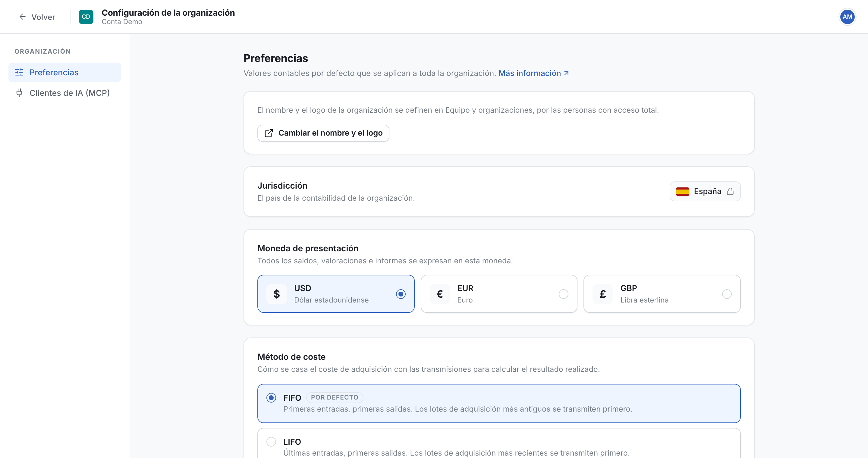Open the Preferencias sidebar section

[65, 72]
